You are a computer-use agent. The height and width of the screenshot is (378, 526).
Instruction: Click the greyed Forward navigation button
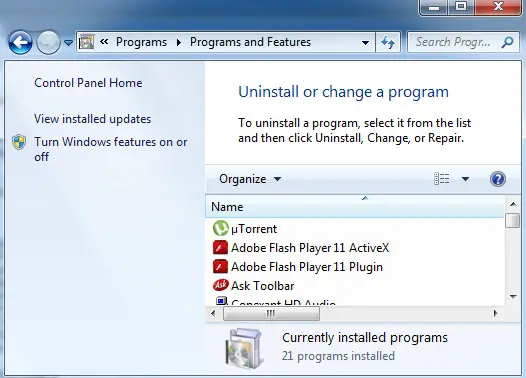(48, 42)
